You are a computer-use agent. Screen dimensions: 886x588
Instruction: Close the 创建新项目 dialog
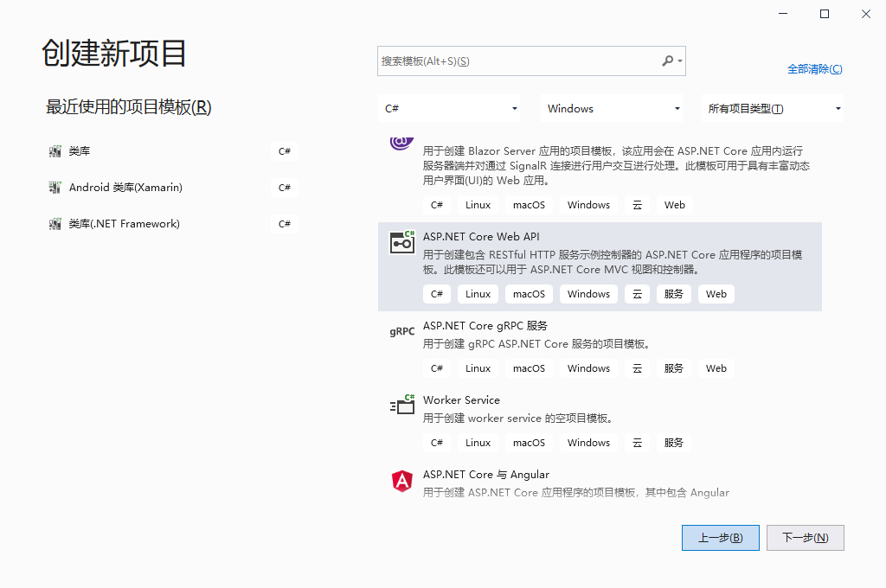(x=865, y=14)
